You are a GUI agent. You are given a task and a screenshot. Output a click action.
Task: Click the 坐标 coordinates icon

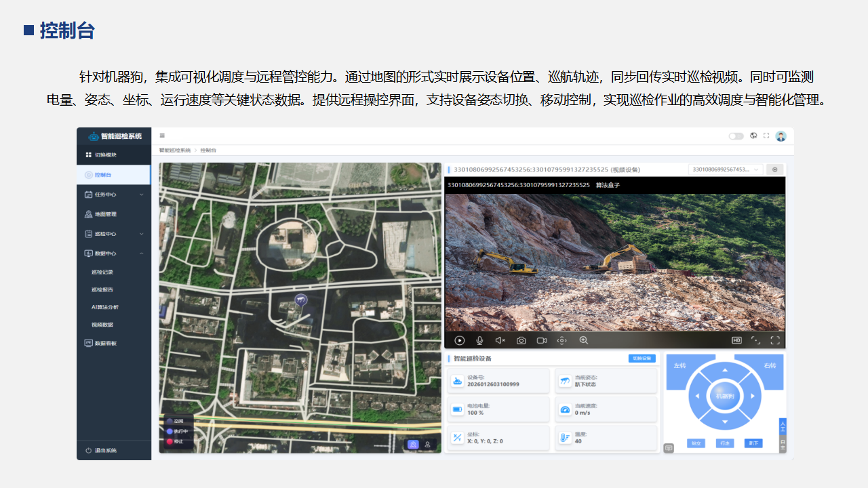coord(458,438)
